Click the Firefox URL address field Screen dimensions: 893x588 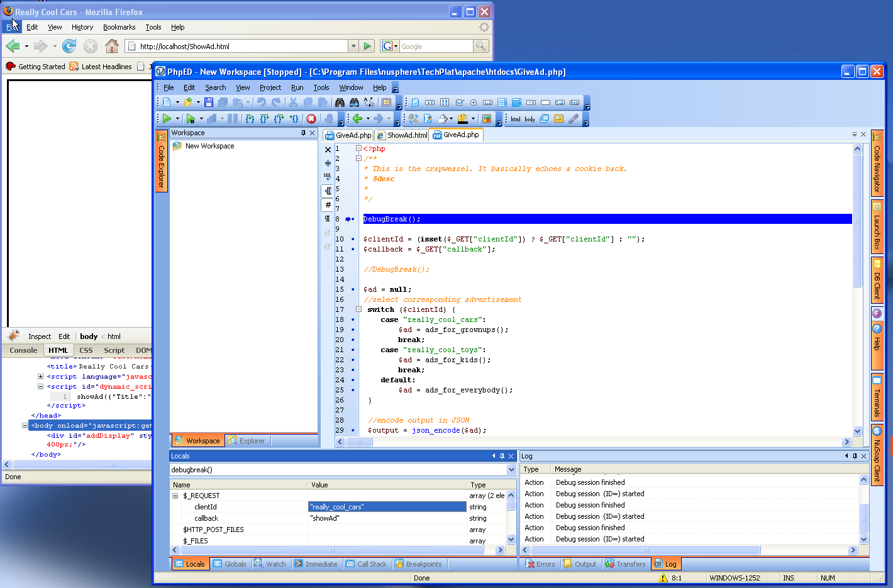(x=239, y=46)
